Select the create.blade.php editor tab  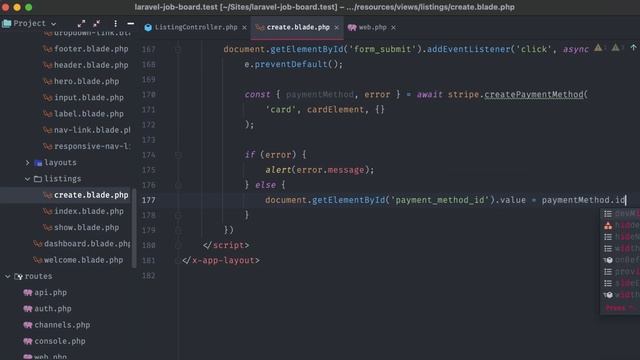coord(298,27)
